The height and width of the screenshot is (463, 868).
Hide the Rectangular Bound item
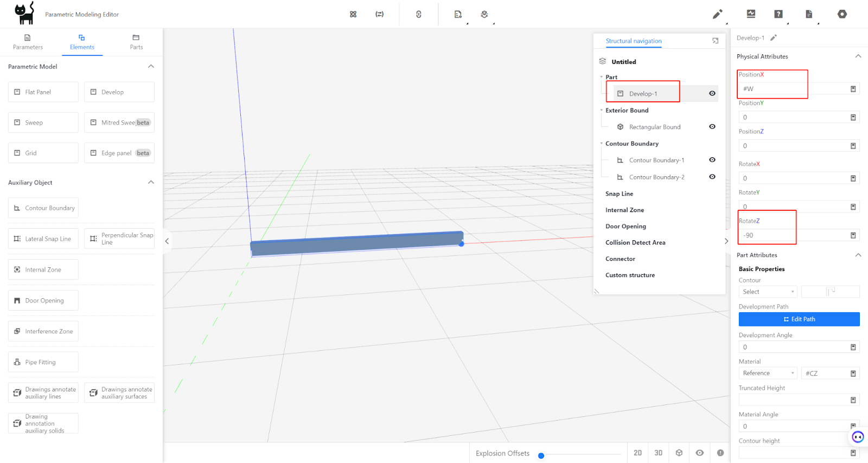pyautogui.click(x=712, y=127)
